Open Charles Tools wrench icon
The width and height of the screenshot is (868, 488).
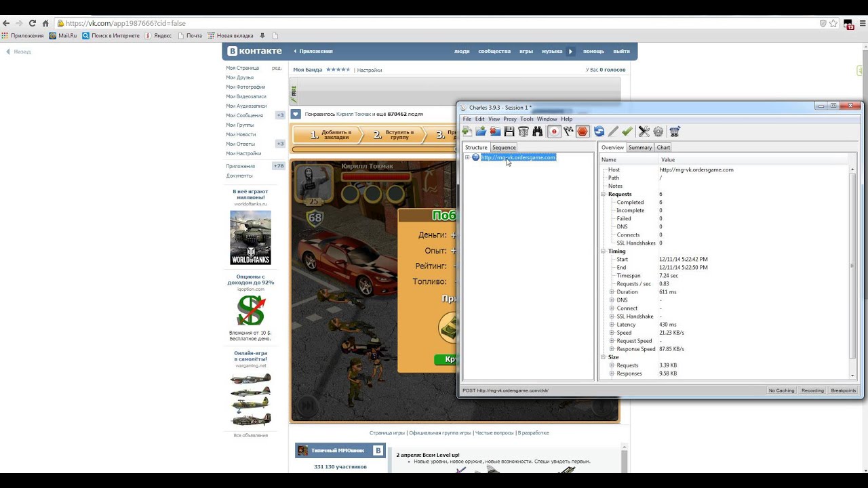tap(644, 131)
